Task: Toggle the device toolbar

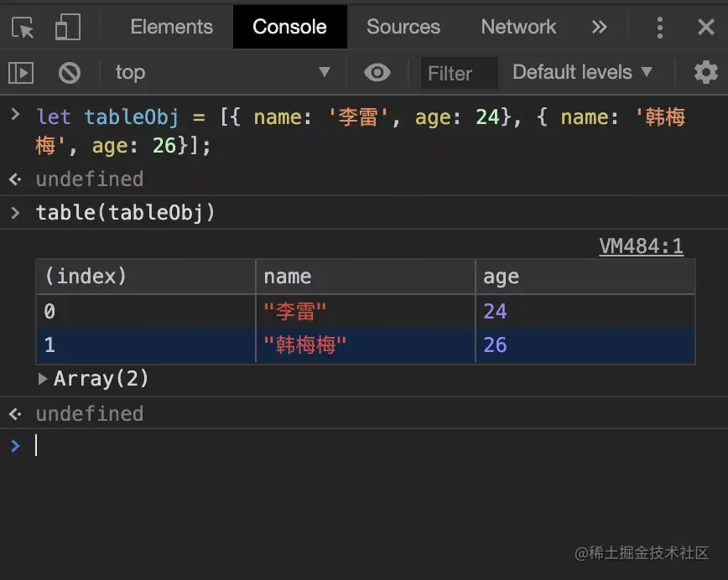Action: [x=67, y=27]
